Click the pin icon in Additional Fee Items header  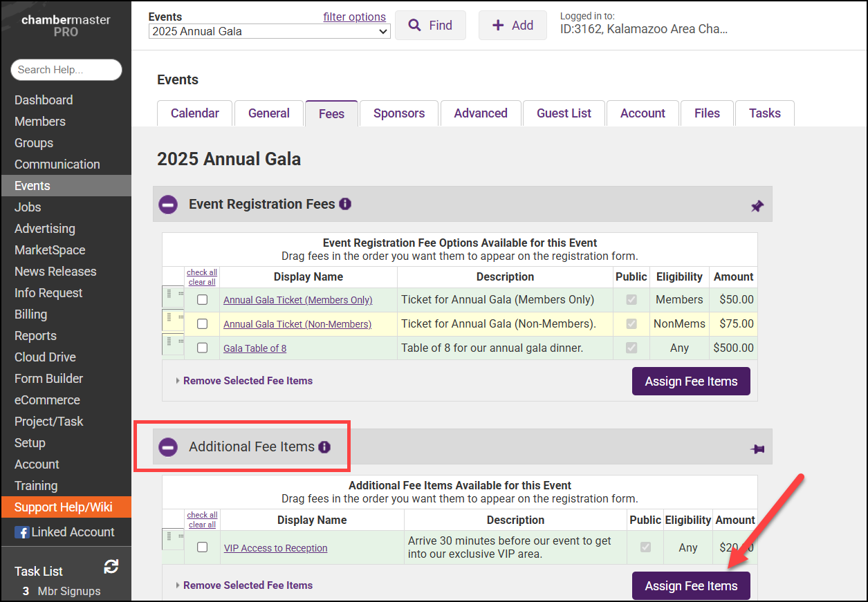coord(757,449)
